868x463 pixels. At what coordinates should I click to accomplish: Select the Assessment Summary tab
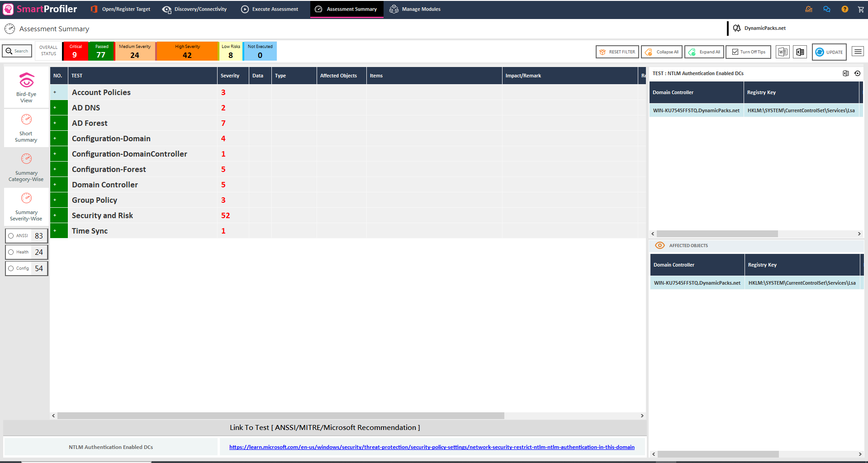coord(346,9)
